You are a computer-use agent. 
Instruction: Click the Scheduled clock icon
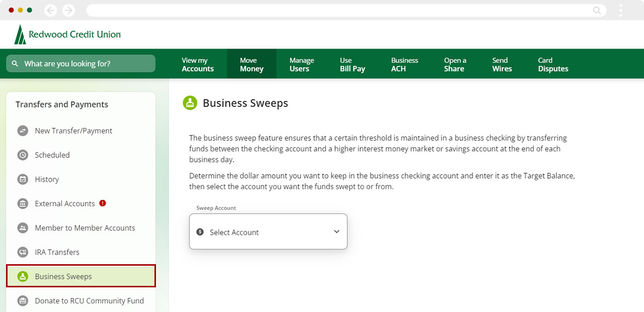point(23,155)
